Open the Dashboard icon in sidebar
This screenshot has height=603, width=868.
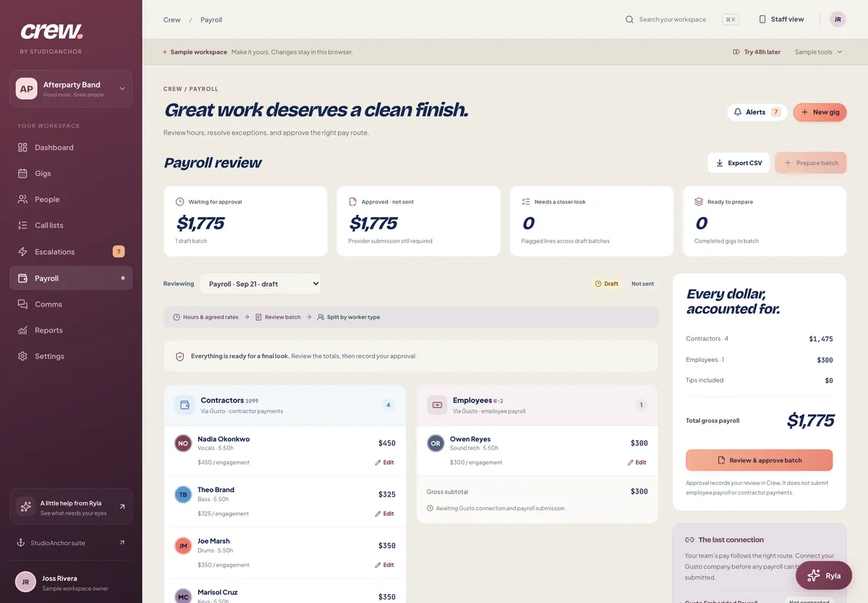pyautogui.click(x=22, y=148)
